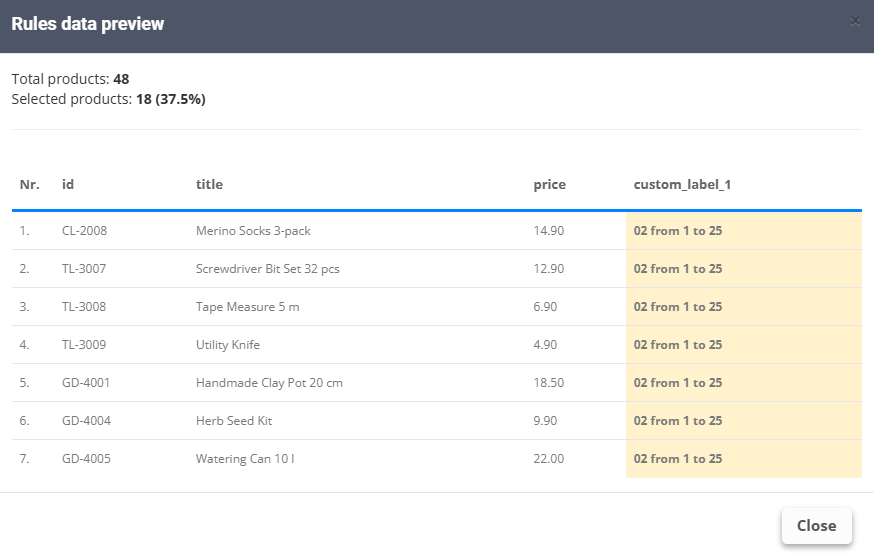Click custom label in Herb Seed Kit row

[x=678, y=420]
